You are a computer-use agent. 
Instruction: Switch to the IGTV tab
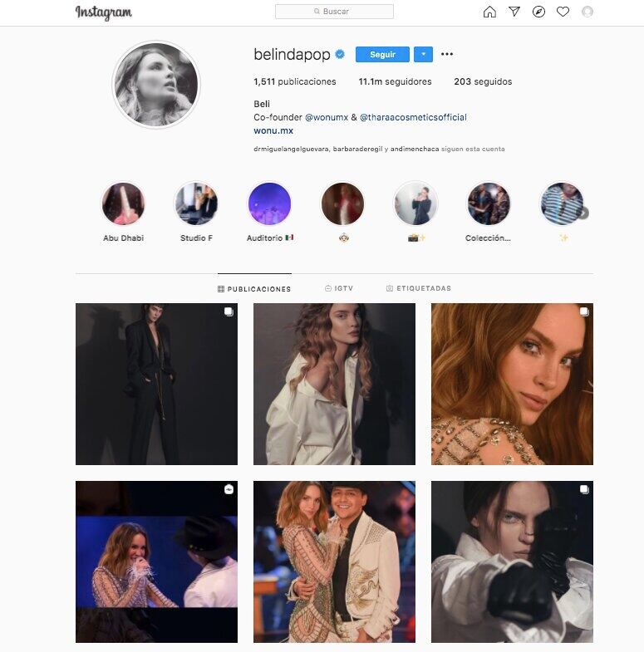point(339,288)
